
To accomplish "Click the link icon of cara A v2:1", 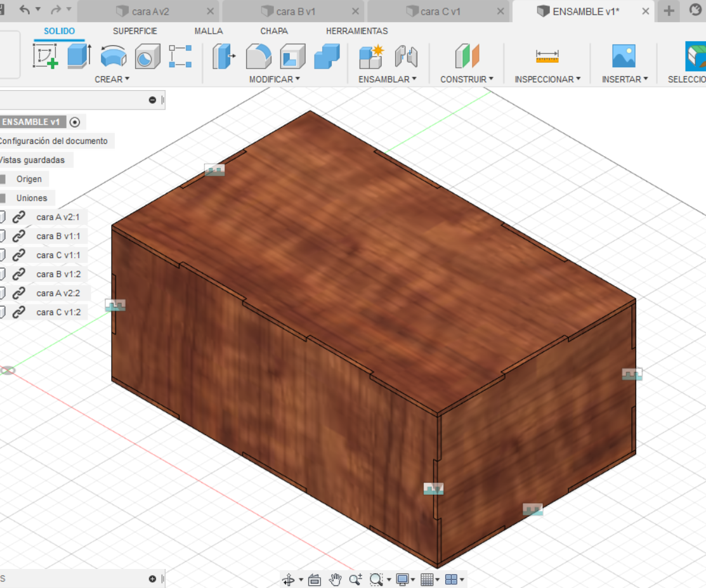I will coord(18,217).
